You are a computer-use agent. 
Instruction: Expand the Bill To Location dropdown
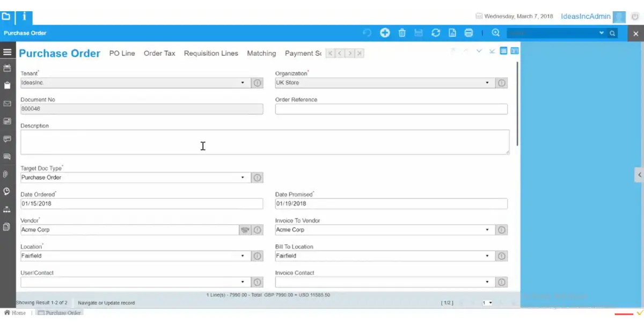[x=487, y=256]
